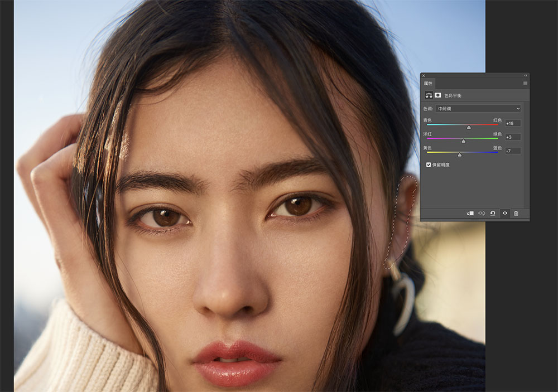Clip adjustment to layer below icon

470,213
